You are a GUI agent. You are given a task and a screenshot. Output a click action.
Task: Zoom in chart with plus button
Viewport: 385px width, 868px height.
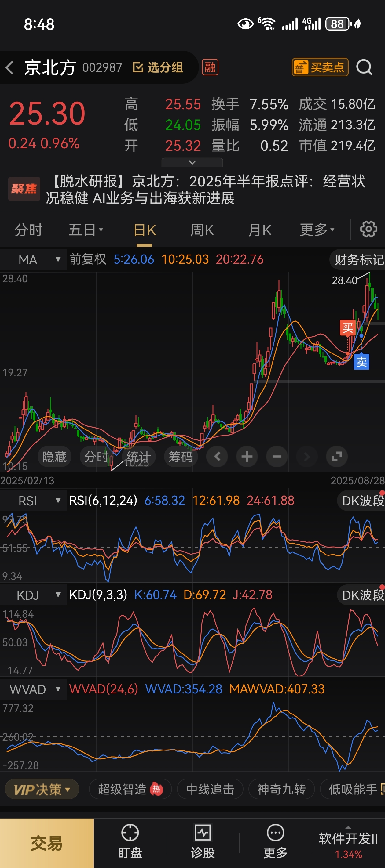(247, 457)
